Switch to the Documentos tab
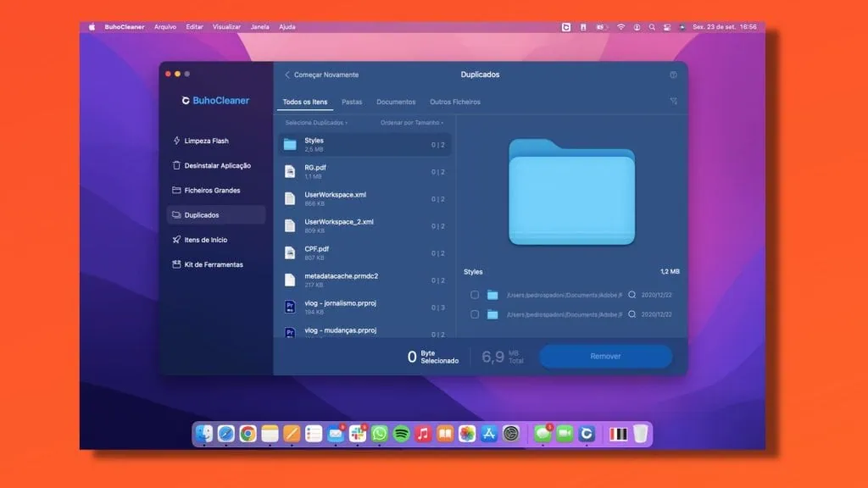The width and height of the screenshot is (868, 488). (x=396, y=101)
